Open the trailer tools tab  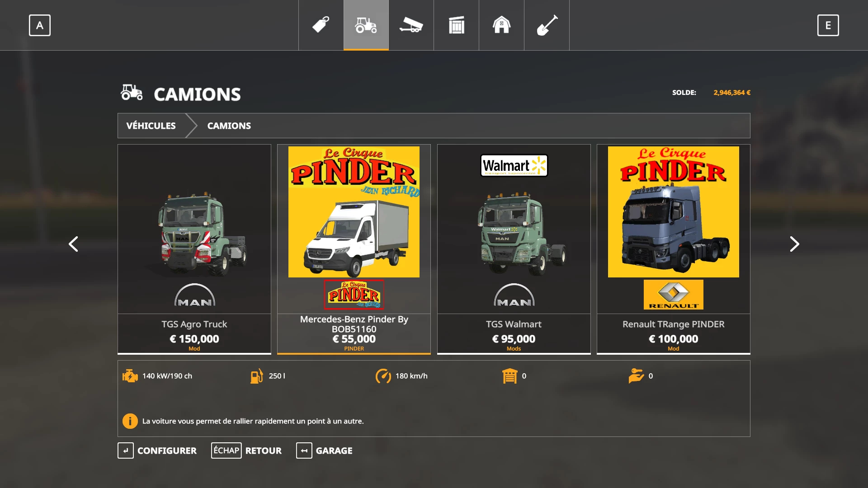[x=411, y=25]
